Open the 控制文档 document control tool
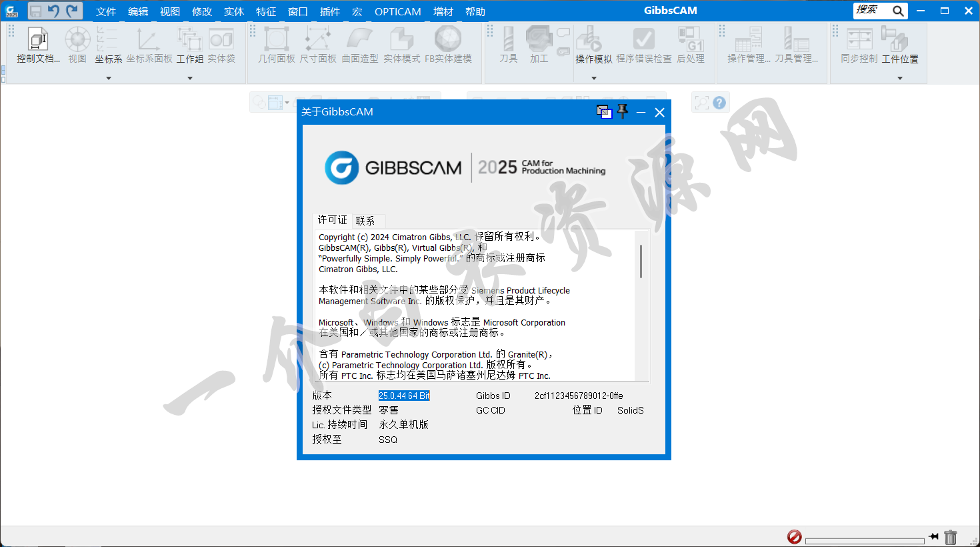The height and width of the screenshot is (547, 980). pos(38,45)
